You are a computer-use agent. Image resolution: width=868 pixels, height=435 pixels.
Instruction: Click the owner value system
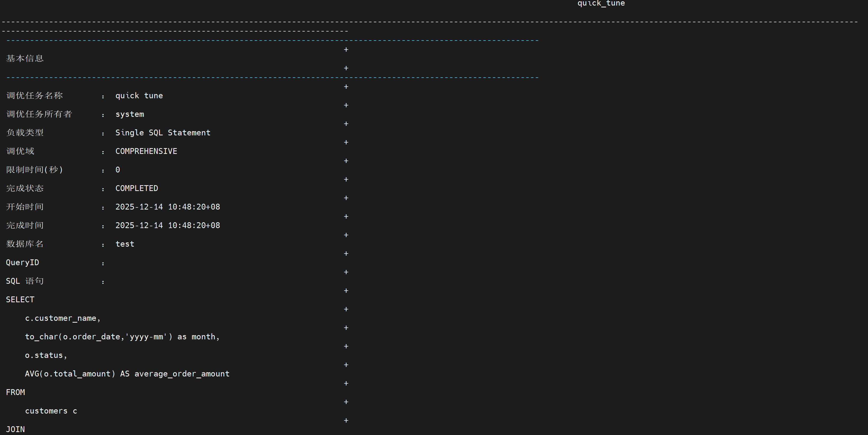pos(129,114)
